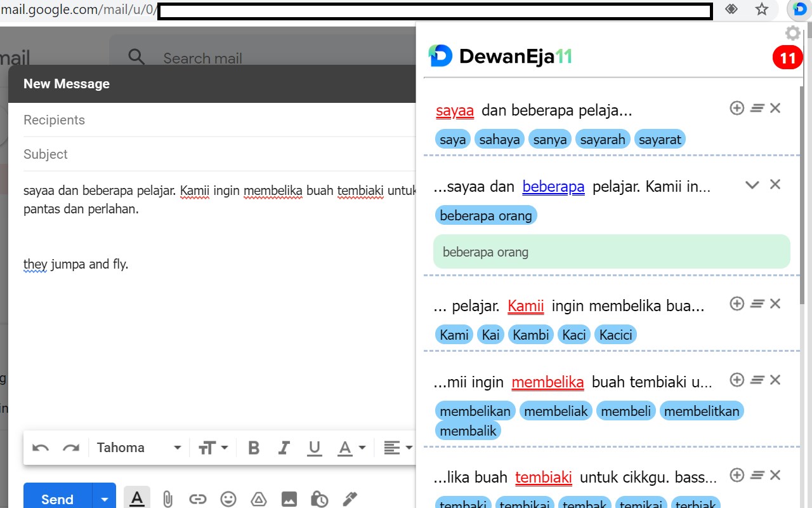Add 'tembiaki' to dictionary with plus icon
The height and width of the screenshot is (508, 812).
(737, 475)
